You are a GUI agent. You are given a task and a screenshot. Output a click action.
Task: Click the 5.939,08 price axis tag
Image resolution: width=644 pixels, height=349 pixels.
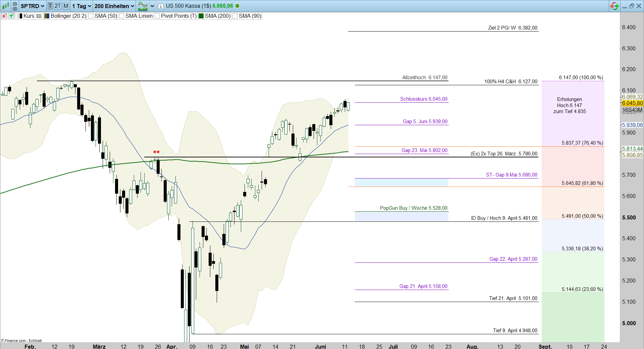pos(632,125)
